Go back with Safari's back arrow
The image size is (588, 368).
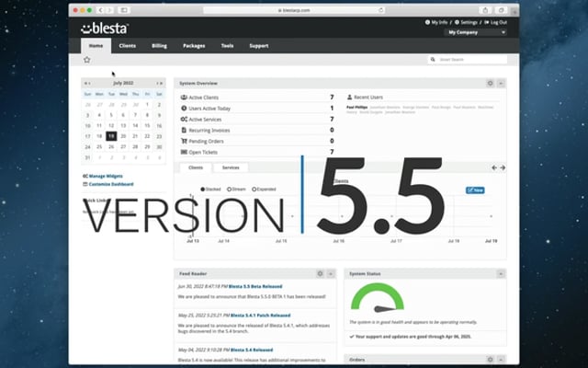(100, 10)
